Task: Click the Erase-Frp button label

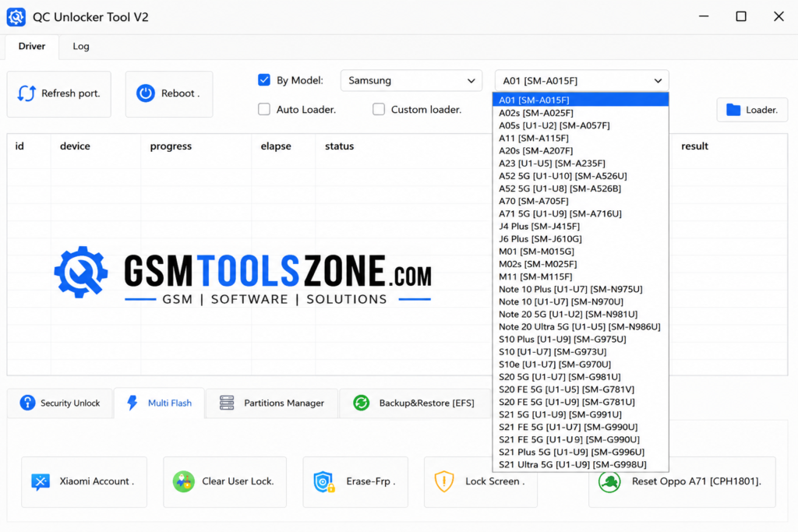Action: click(371, 481)
